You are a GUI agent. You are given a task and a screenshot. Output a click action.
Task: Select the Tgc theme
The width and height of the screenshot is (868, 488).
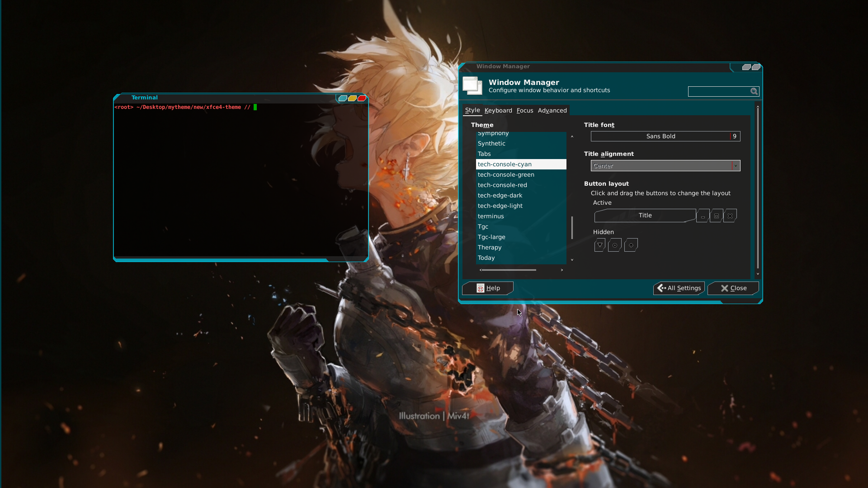521,227
